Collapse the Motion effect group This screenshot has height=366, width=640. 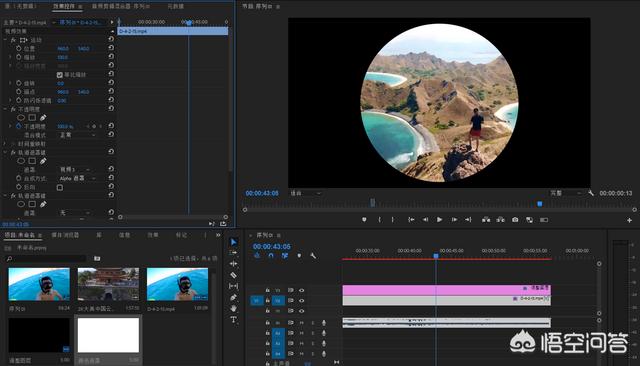(5, 40)
